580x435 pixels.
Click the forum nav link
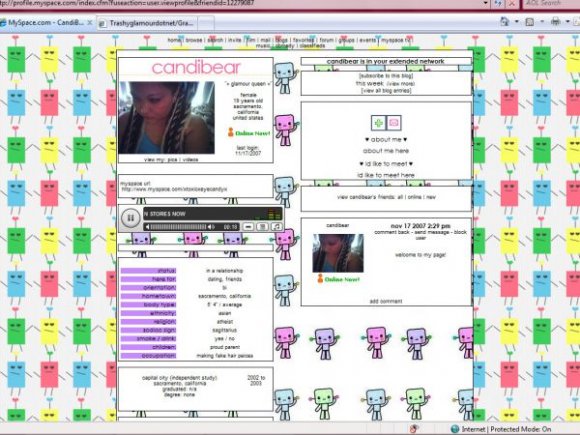(x=327, y=40)
